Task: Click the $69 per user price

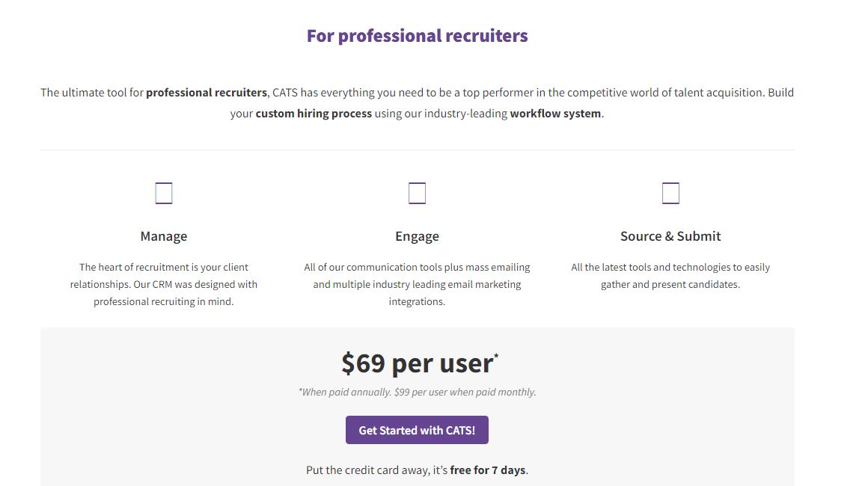Action: (416, 363)
